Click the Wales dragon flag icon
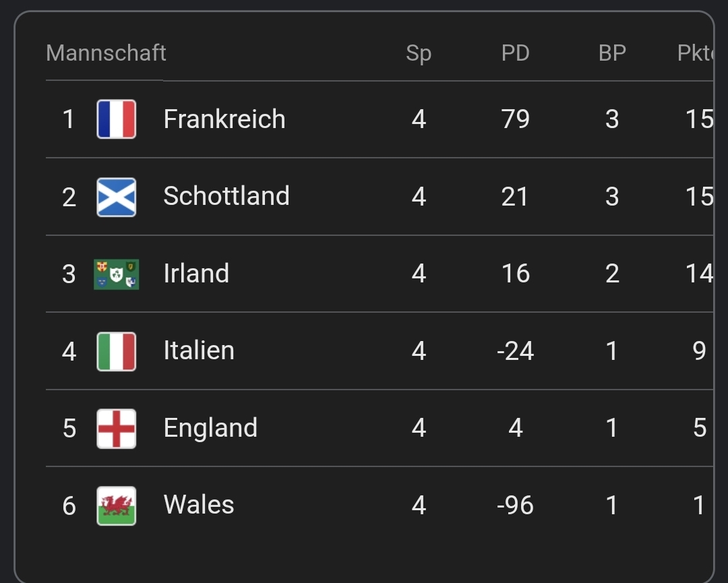728x583 pixels. pyautogui.click(x=117, y=505)
